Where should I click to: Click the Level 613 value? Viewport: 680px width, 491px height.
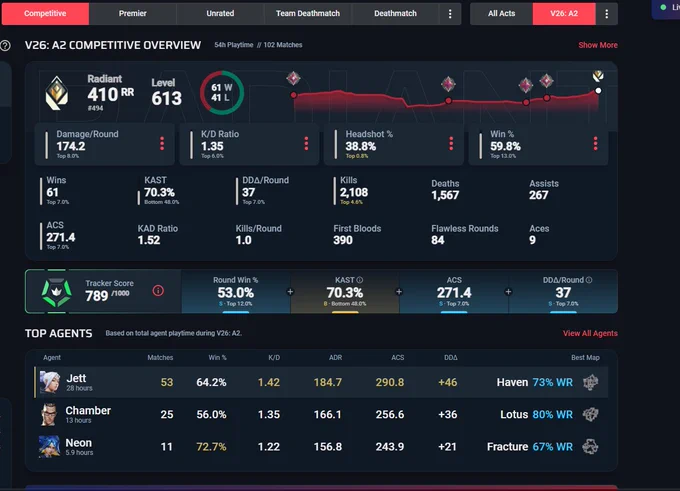coord(167,93)
